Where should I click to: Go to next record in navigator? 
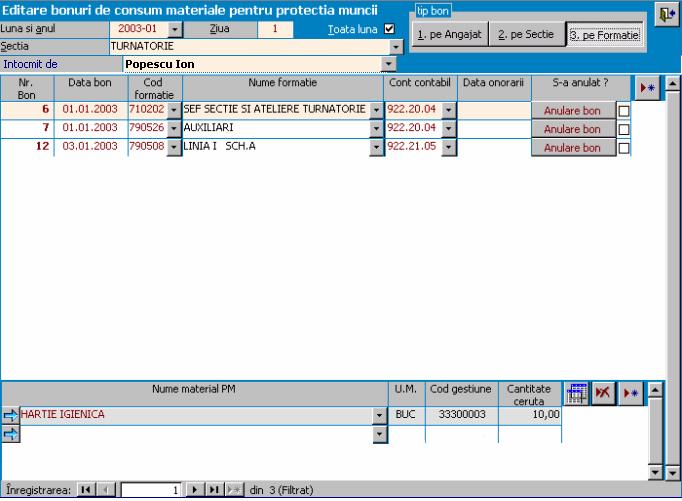pos(196,490)
